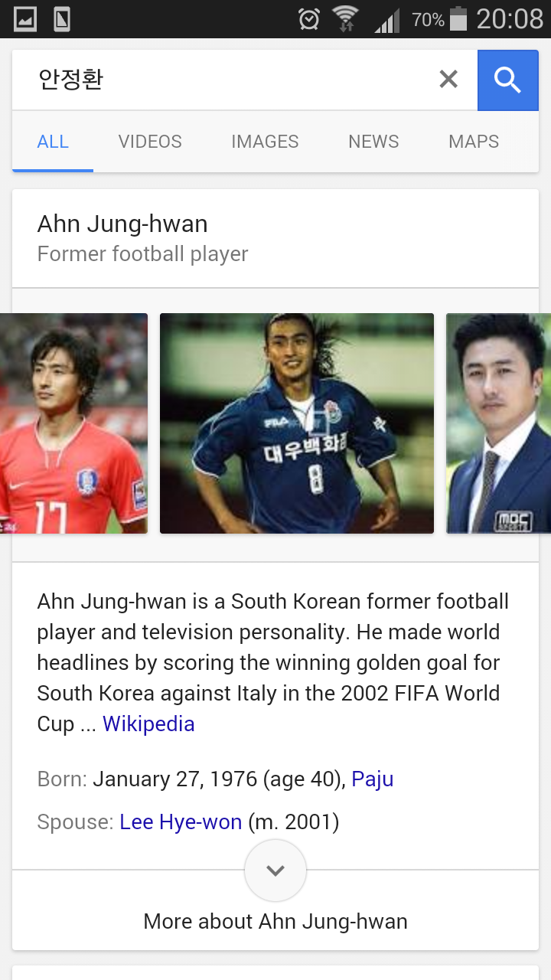Click the search field containing 안정환

[230, 80]
